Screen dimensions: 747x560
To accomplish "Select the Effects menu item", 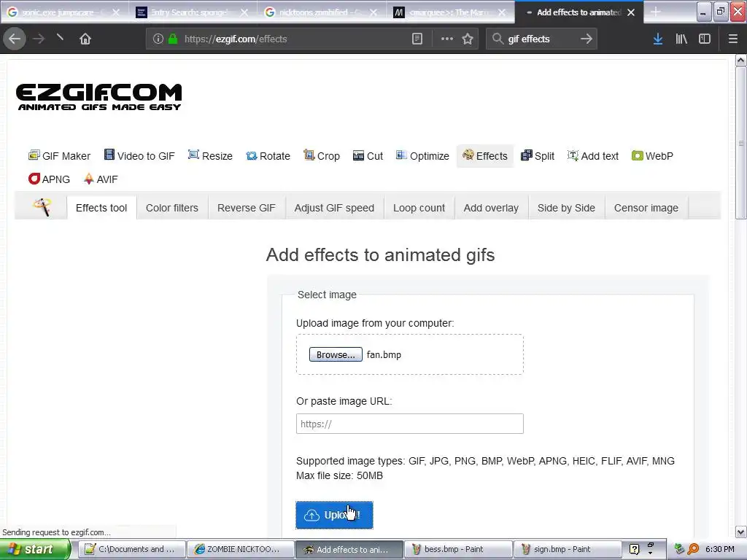I will 485,156.
